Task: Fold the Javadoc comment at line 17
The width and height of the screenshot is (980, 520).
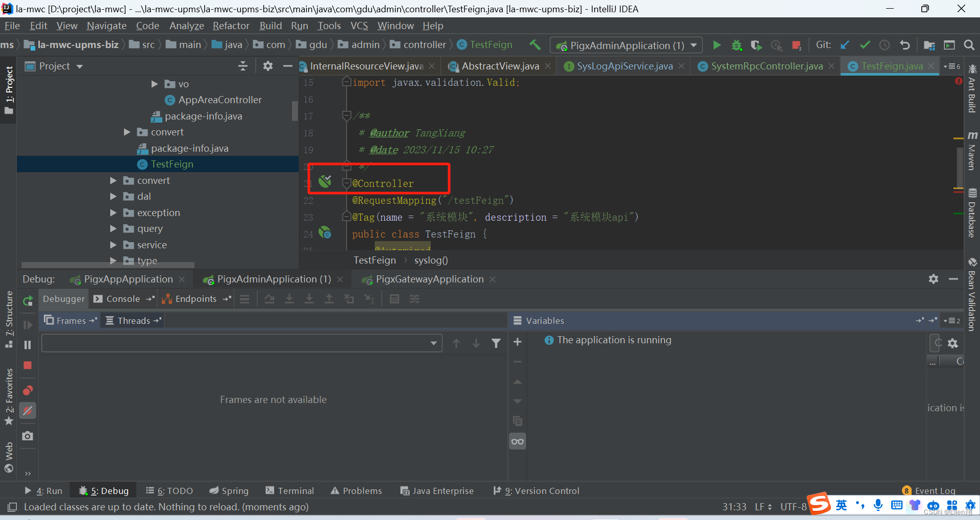Action: click(347, 115)
